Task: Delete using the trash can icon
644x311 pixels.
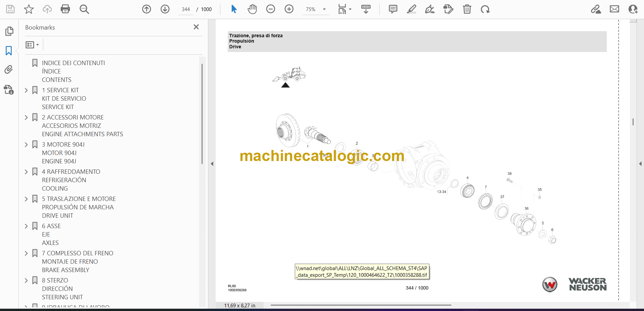Action: 467,9
